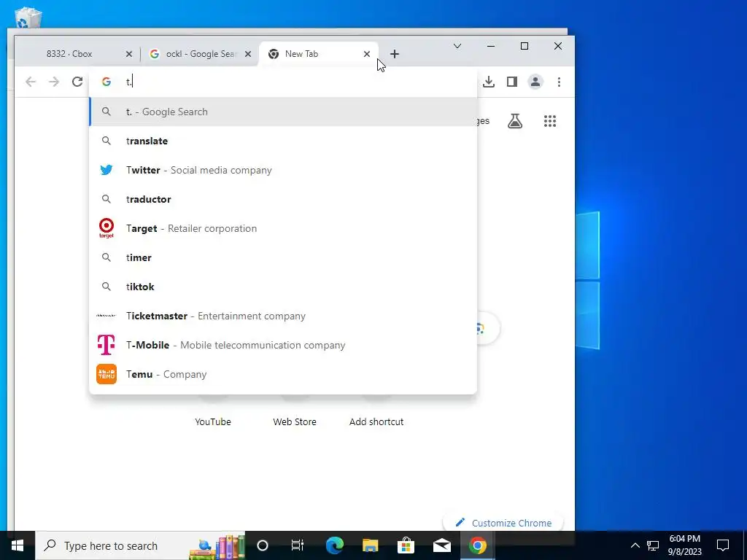Show hidden system tray icons
Screen dimensions: 747x560
[x=635, y=545]
